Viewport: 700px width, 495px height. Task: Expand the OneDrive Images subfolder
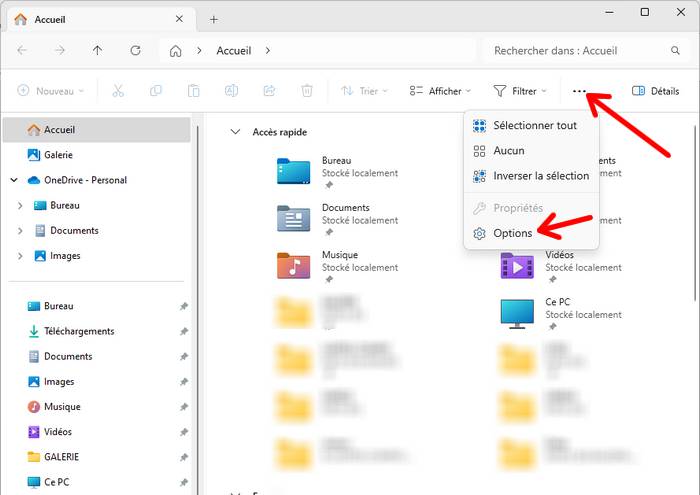(20, 256)
